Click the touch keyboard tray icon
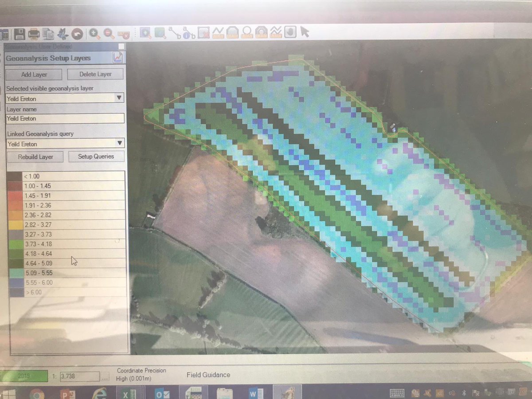This screenshot has height=399, width=532. click(397, 393)
